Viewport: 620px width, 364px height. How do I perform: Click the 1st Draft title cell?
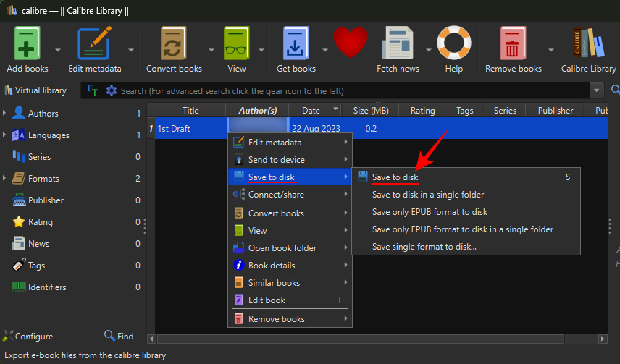tap(190, 128)
